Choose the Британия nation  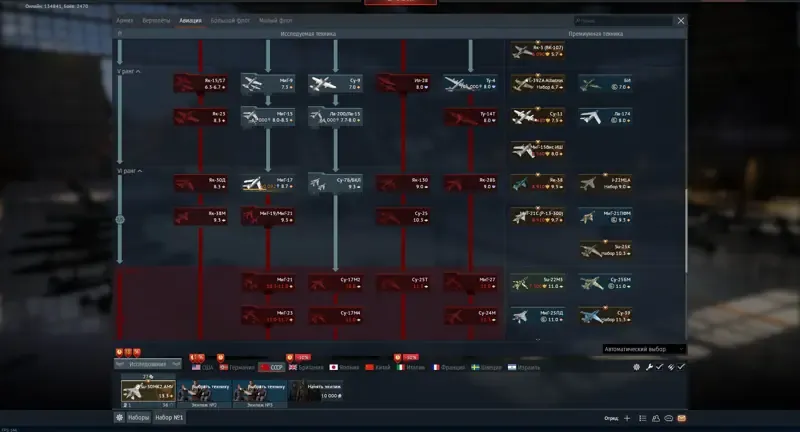(306, 367)
